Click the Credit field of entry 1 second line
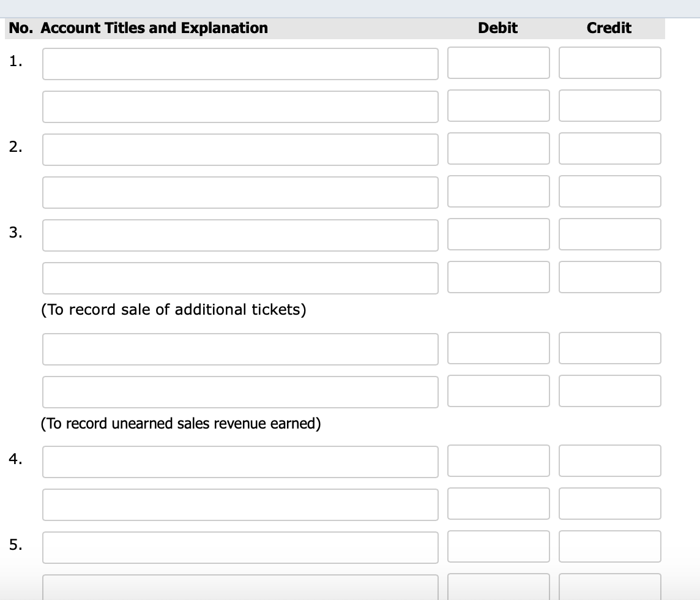This screenshot has height=600, width=700. (x=609, y=106)
